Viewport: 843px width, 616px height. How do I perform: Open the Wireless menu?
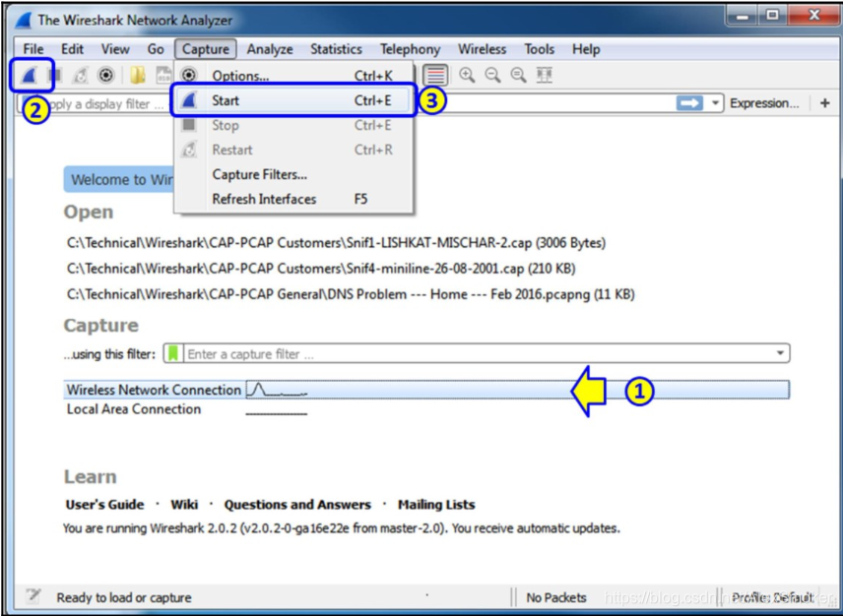click(483, 49)
